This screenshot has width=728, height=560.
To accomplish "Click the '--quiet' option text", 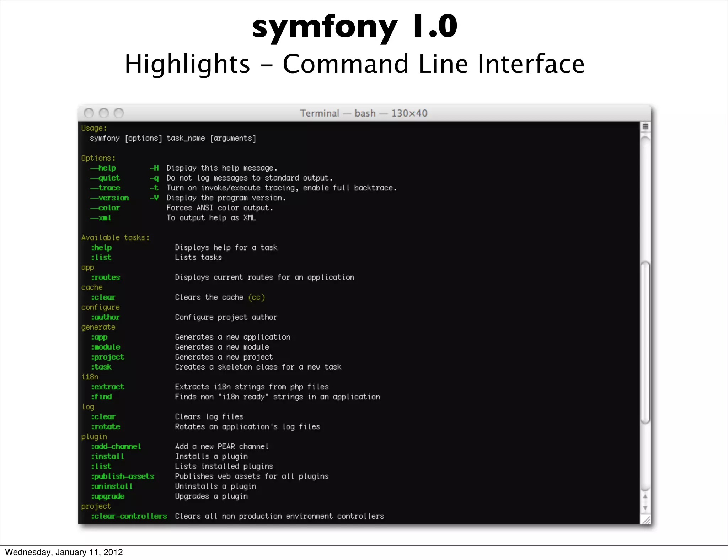I will tap(105, 178).
